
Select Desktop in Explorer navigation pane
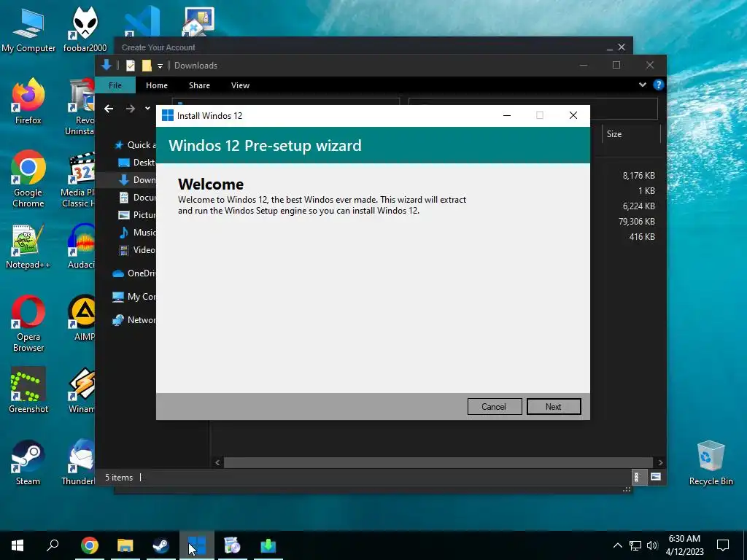[136, 163]
